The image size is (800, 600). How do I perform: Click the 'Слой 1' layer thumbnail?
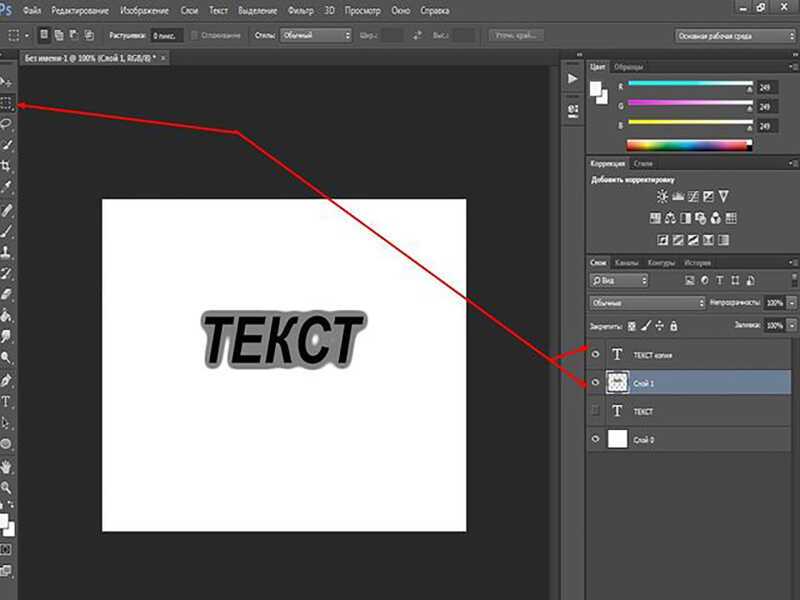tap(617, 382)
